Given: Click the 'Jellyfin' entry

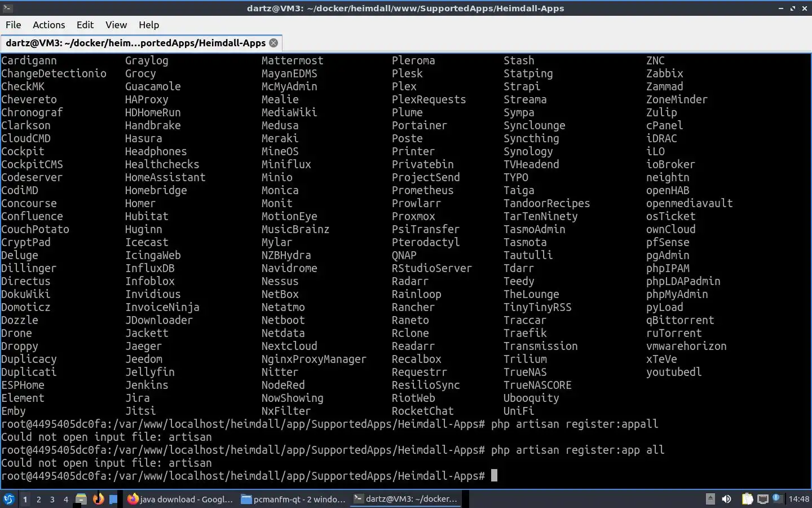Looking at the screenshot, I should pyautogui.click(x=149, y=372).
